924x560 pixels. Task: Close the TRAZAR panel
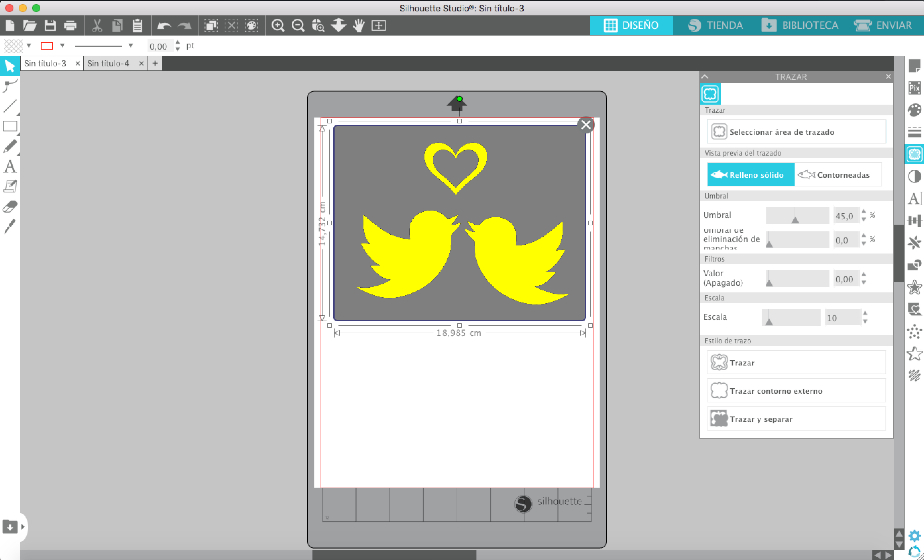(888, 76)
